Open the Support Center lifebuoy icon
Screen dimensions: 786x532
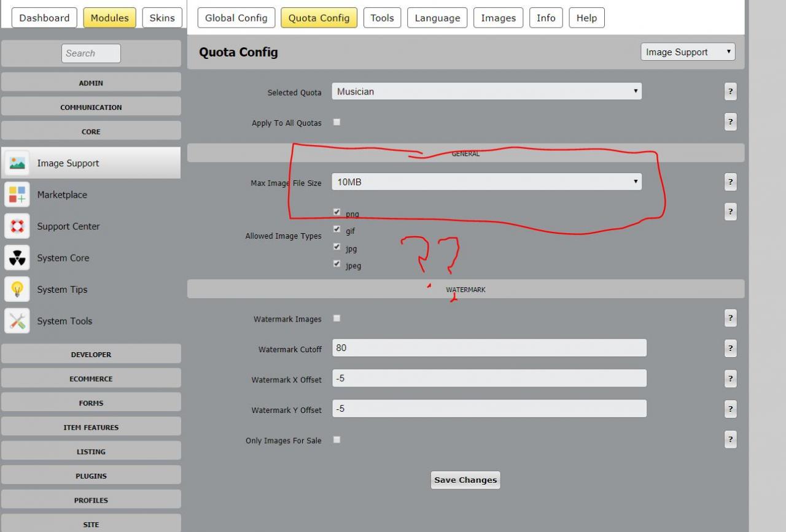17,226
